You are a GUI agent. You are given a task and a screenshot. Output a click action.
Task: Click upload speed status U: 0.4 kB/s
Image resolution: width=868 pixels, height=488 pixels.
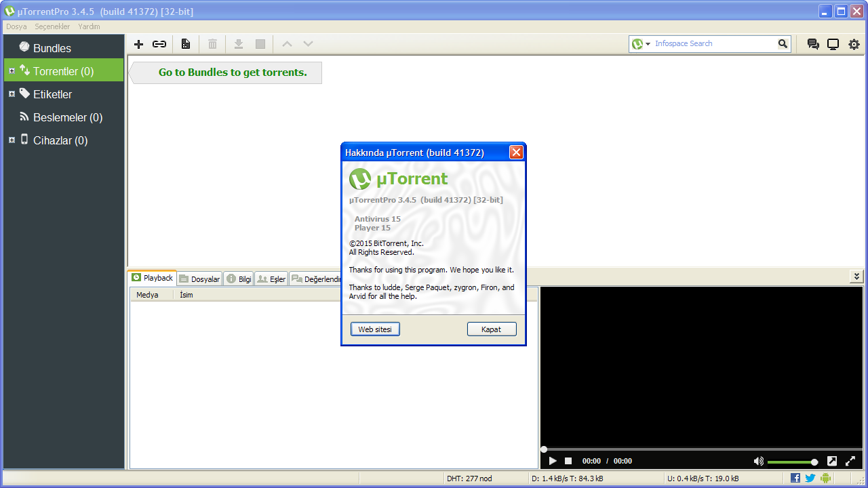[x=703, y=479]
